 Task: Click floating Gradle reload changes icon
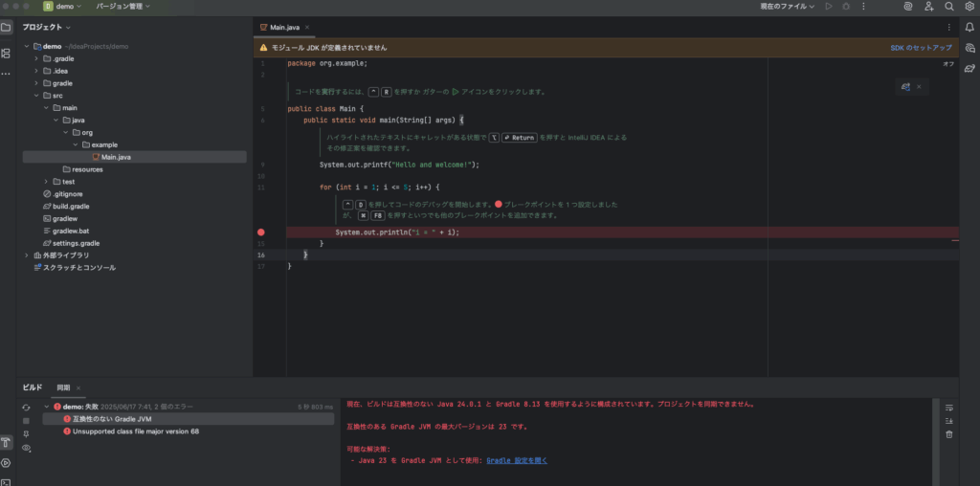click(905, 87)
